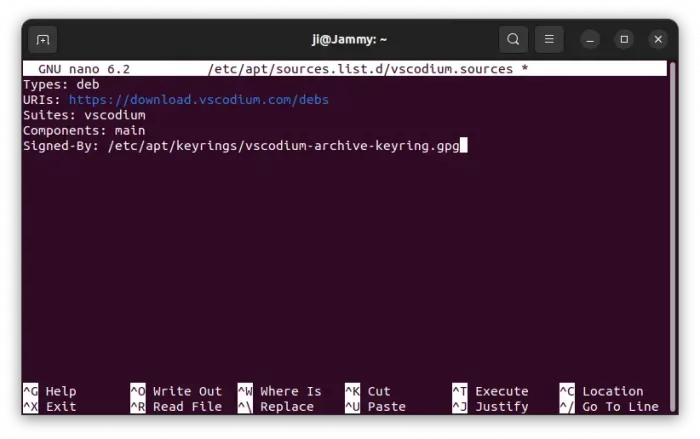
Task: Click the download.vscodium.com URL
Action: (198, 100)
